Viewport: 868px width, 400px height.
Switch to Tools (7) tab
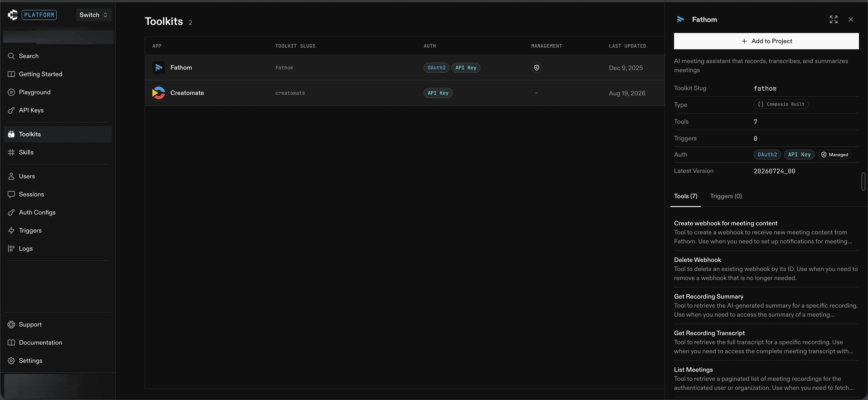[685, 196]
